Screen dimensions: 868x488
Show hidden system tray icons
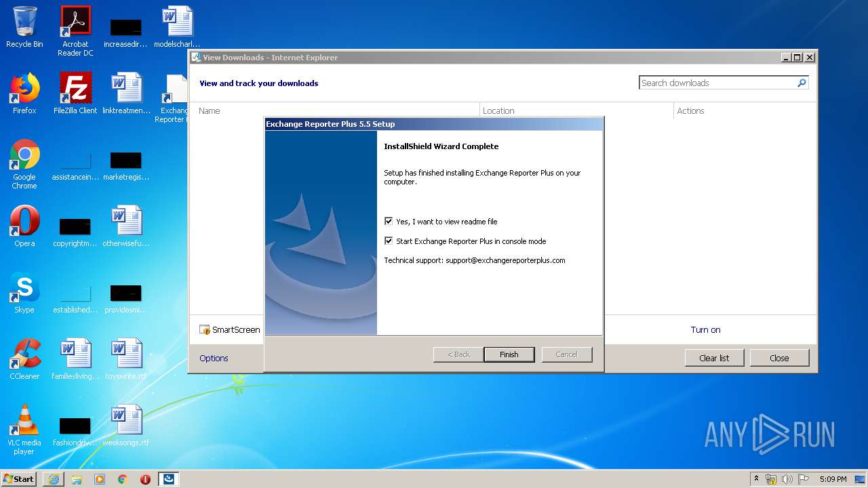coord(756,479)
